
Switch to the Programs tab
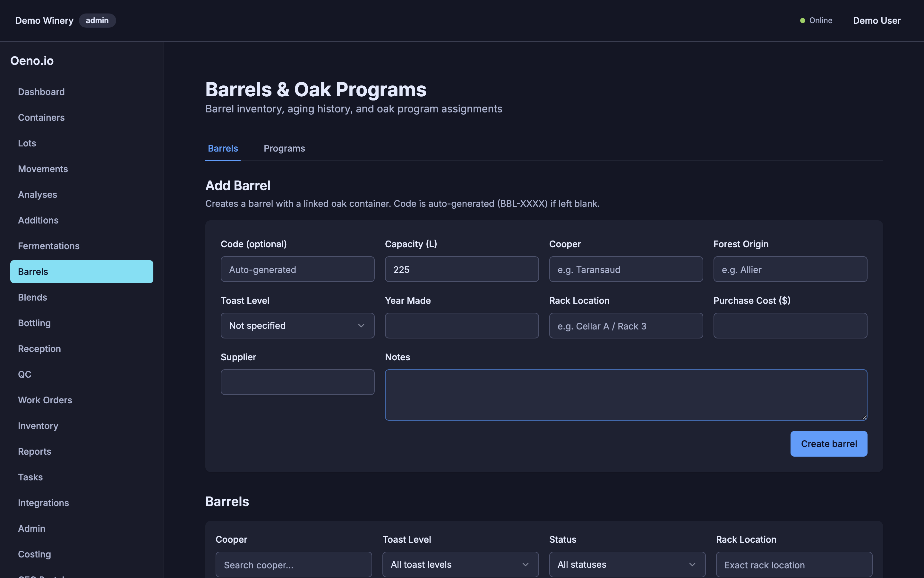pyautogui.click(x=284, y=148)
